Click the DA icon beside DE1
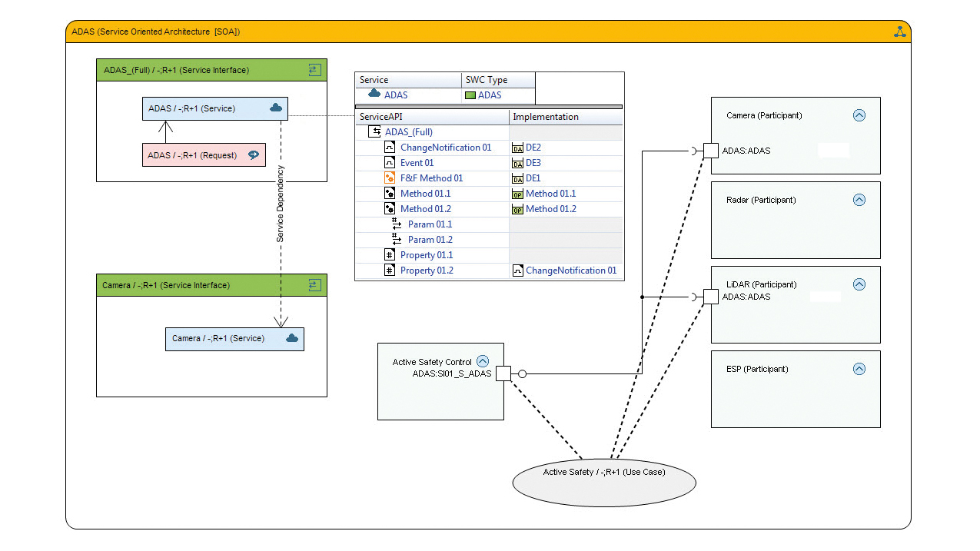 pyautogui.click(x=518, y=179)
